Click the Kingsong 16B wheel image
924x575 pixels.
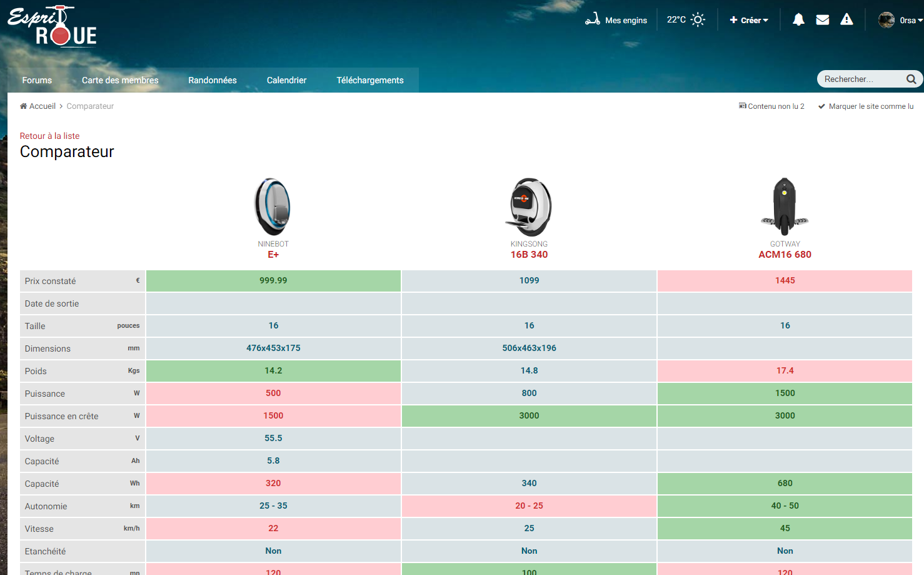pos(529,206)
